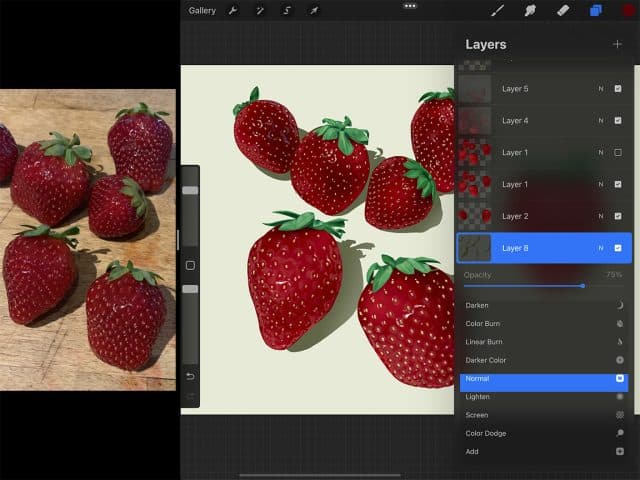The width and height of the screenshot is (640, 480).
Task: Open blend mode N of hidden Layer 1
Action: pyautogui.click(x=601, y=153)
